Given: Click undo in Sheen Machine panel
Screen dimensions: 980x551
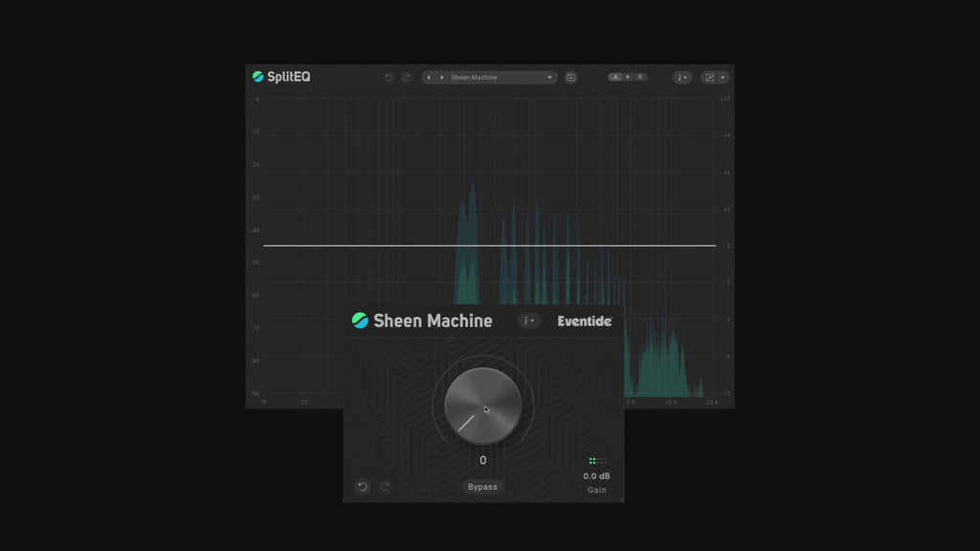Looking at the screenshot, I should 363,487.
